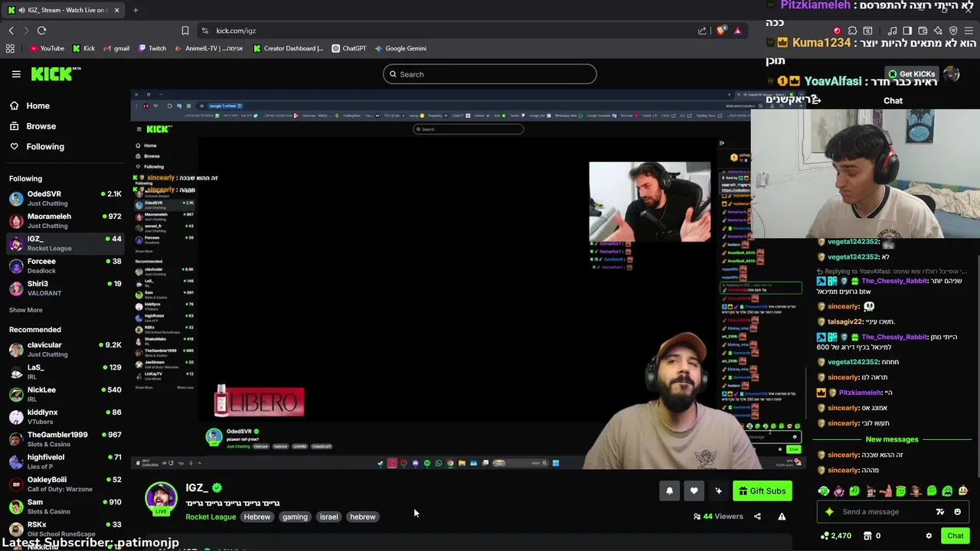Click the 7TV icon in chat input
The image size is (980, 551).
pyautogui.click(x=939, y=512)
